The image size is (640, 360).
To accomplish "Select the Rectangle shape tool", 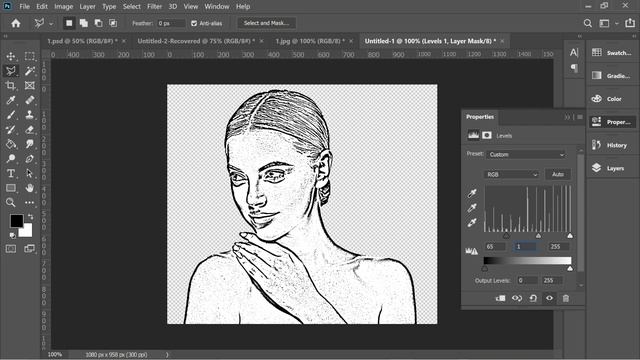I will [x=11, y=188].
